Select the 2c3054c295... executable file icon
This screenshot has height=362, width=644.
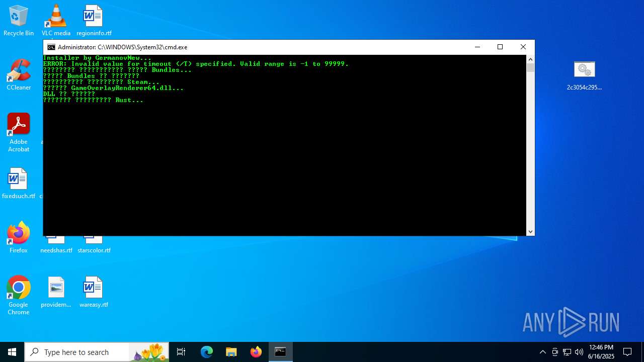(584, 75)
